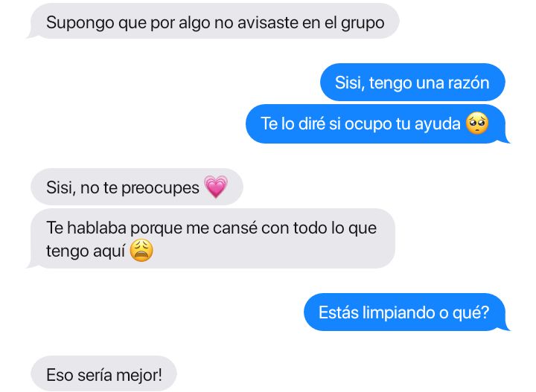Viewport: 536px width, 392px height.
Task: Tap the 'Sisi, no te preocupes' bubble
Action: tap(137, 187)
